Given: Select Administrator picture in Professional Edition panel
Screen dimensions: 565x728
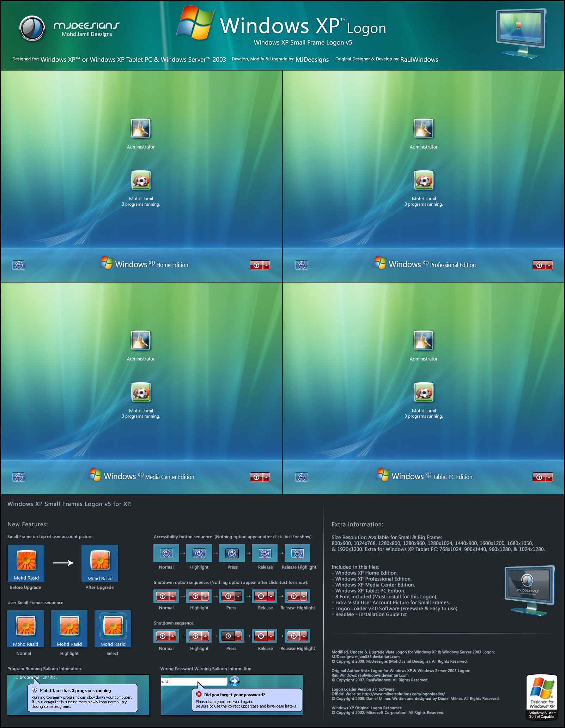Looking at the screenshot, I should point(424,128).
